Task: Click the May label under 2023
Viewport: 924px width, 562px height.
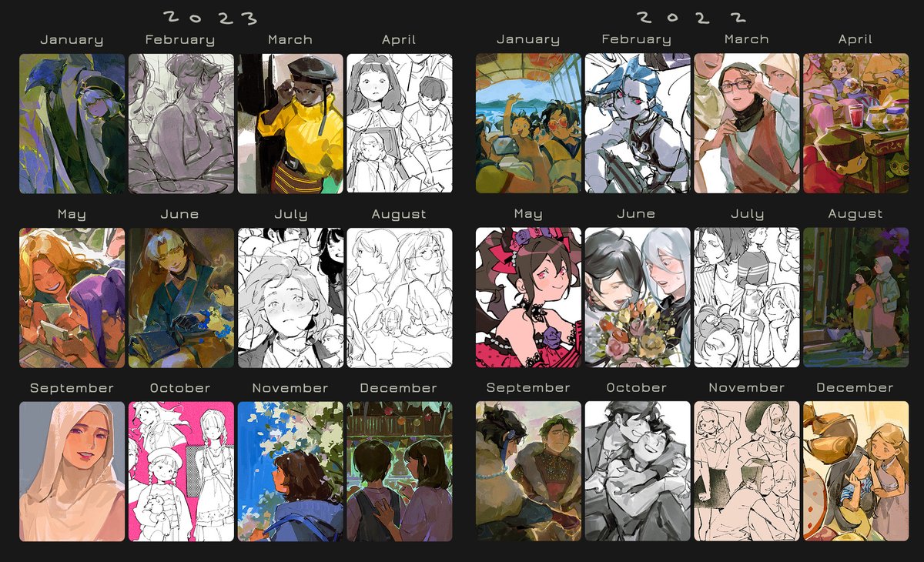Action: pyautogui.click(x=72, y=215)
